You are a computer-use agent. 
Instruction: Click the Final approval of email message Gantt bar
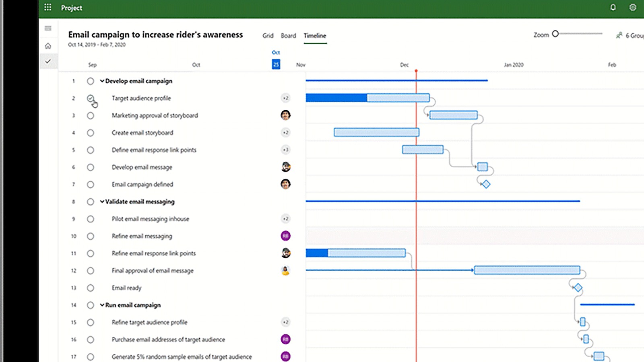527,270
